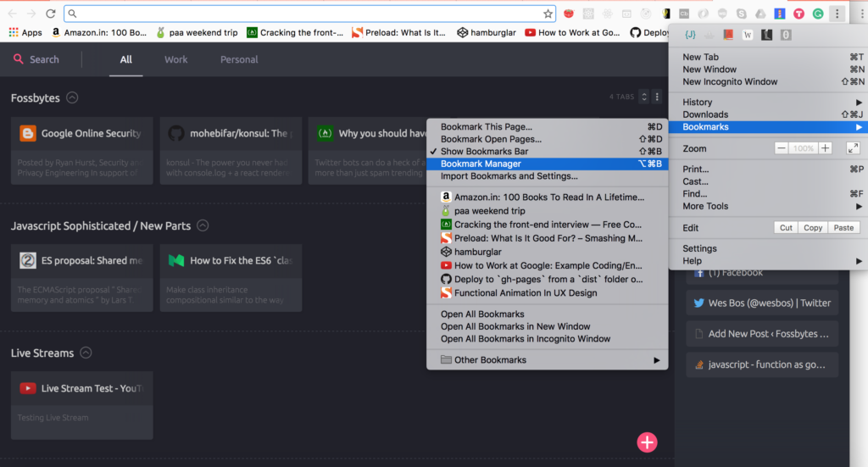Screen dimensions: 868x467
Task: Open the Chrome three-dot menu button
Action: pos(837,14)
